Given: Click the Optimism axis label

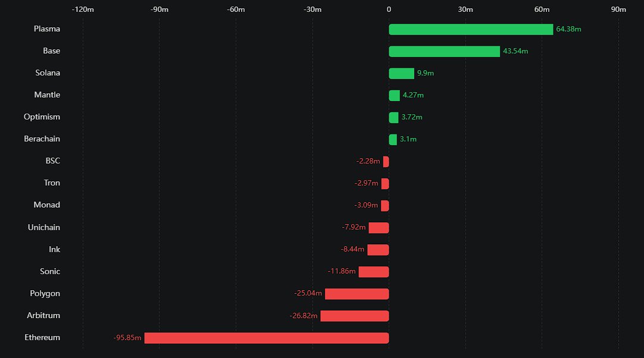Looking at the screenshot, I should [42, 117].
